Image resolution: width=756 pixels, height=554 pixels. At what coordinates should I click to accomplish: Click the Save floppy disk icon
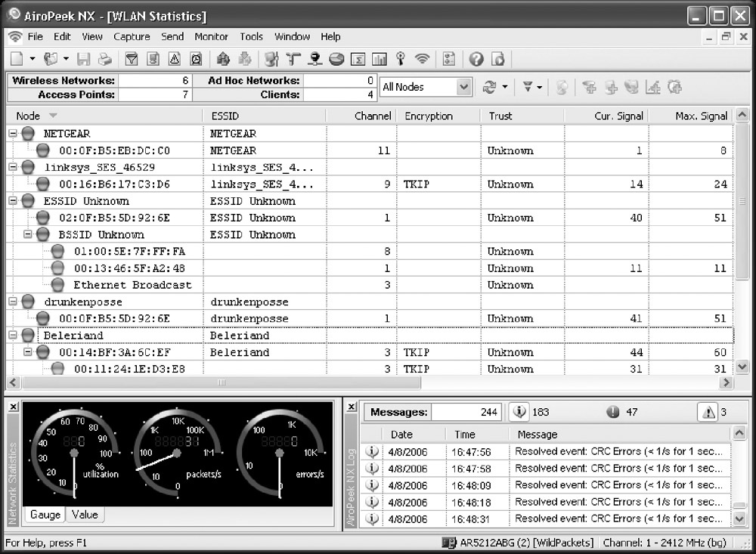83,59
